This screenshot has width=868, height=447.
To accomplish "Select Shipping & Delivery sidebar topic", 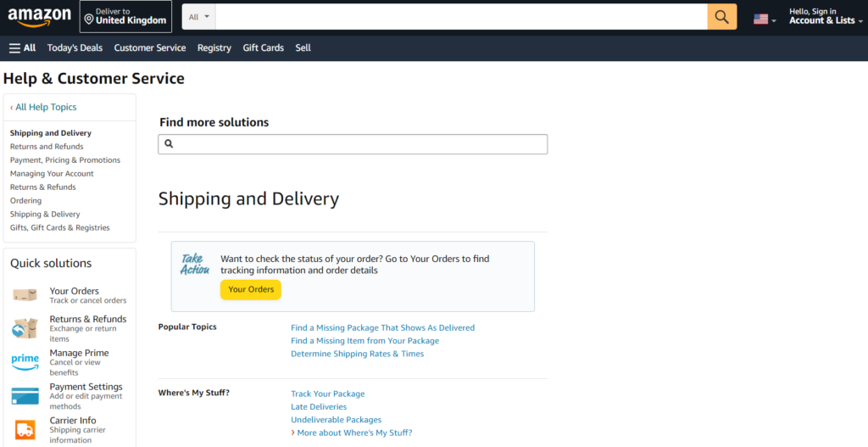I will 45,214.
